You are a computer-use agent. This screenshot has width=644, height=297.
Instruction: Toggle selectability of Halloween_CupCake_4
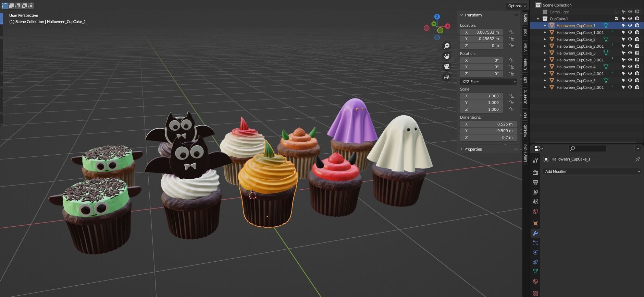coord(623,67)
